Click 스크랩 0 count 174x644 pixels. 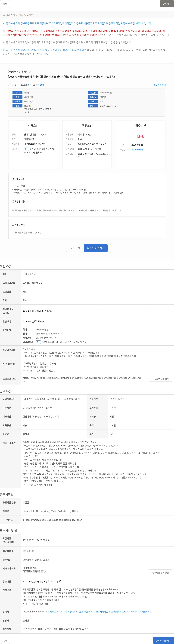pos(25,85)
